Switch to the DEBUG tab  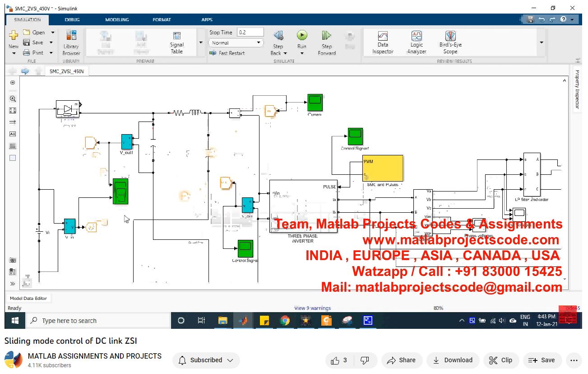click(x=72, y=20)
